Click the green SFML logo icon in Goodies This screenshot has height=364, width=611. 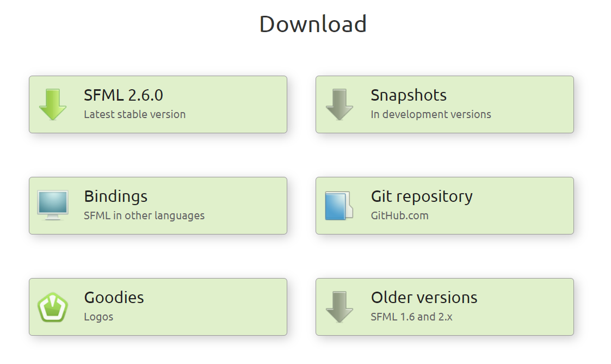53,307
